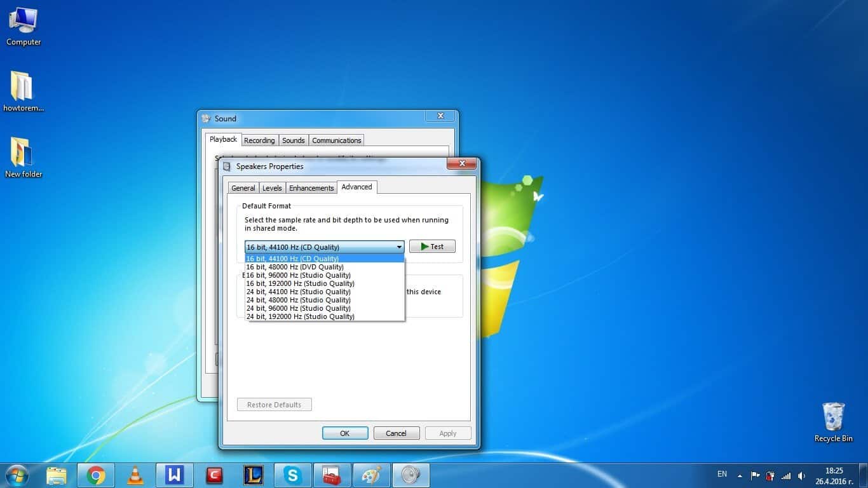This screenshot has width=868, height=488.
Task: Switch to the Enhancements tab
Action: tap(311, 188)
